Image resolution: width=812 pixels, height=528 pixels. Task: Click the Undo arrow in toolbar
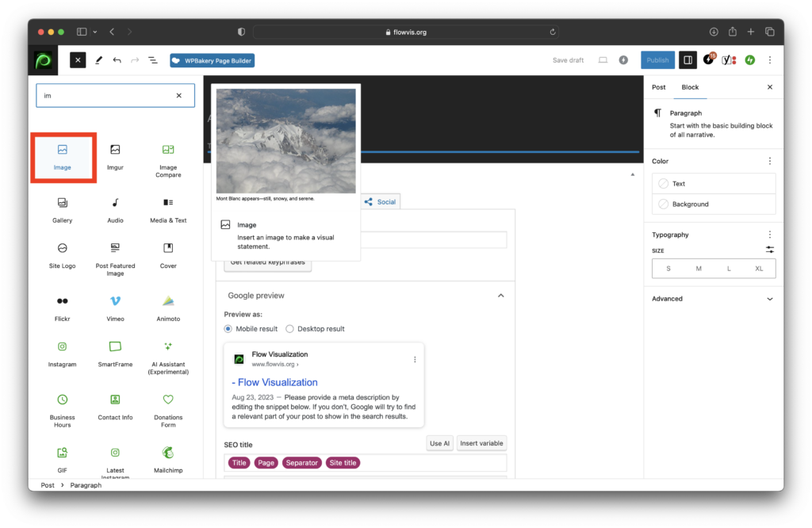[x=117, y=60]
